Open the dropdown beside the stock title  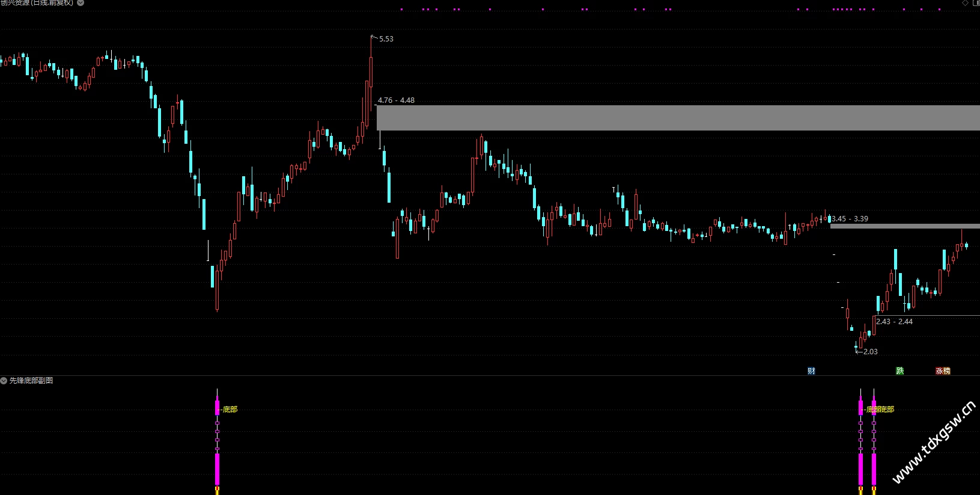(81, 3)
